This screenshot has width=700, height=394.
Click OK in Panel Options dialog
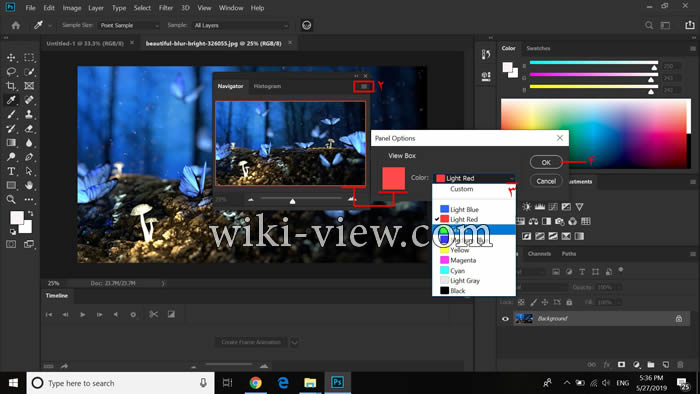point(546,162)
